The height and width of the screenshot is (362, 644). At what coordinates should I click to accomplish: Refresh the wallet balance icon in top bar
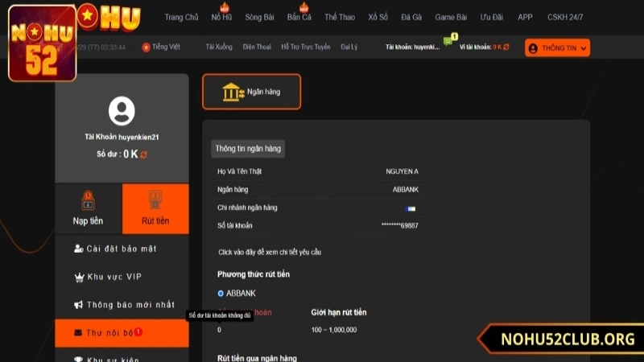pyautogui.click(x=507, y=47)
